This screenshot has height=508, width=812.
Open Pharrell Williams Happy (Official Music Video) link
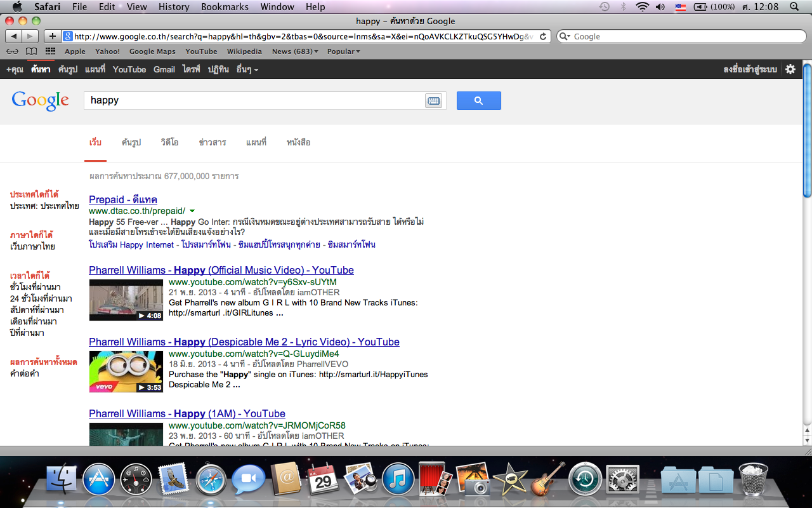(x=221, y=270)
